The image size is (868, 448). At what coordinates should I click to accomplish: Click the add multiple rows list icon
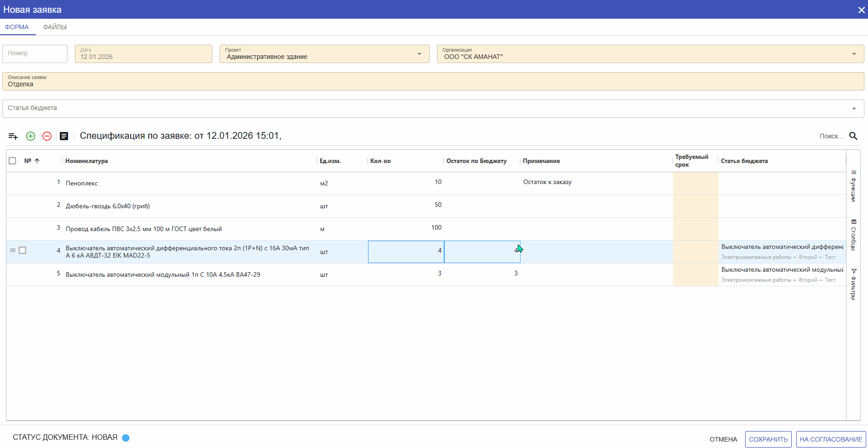(x=13, y=136)
